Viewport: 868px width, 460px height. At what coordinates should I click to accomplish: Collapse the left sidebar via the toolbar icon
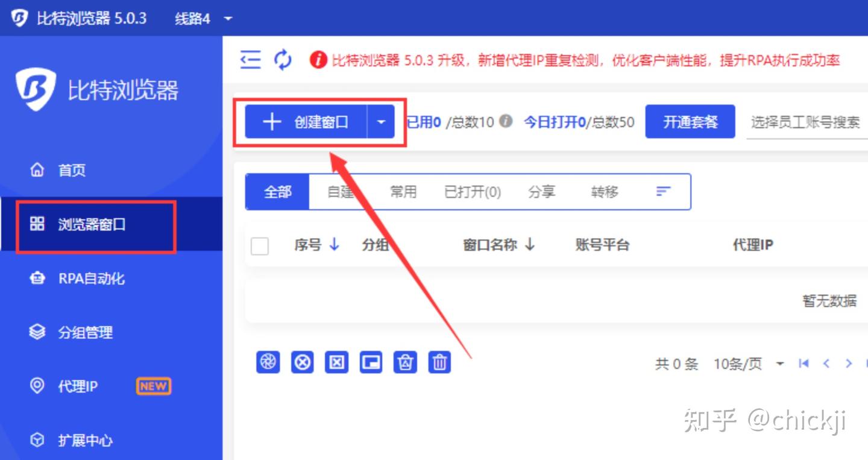tap(250, 60)
